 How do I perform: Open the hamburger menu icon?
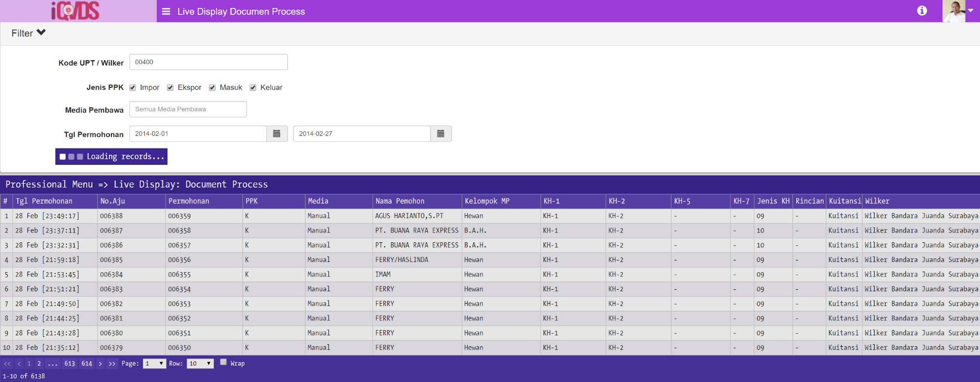[166, 11]
